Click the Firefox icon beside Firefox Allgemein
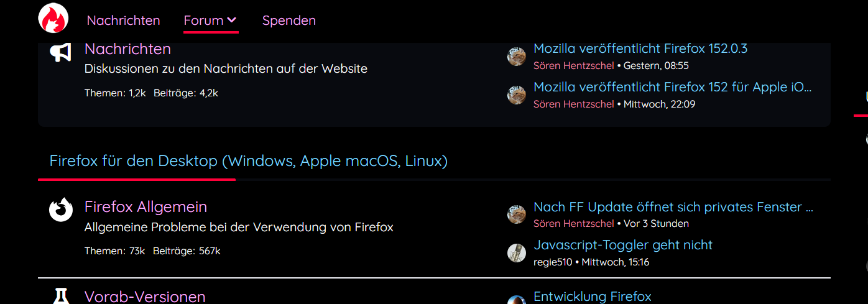 [x=61, y=210]
